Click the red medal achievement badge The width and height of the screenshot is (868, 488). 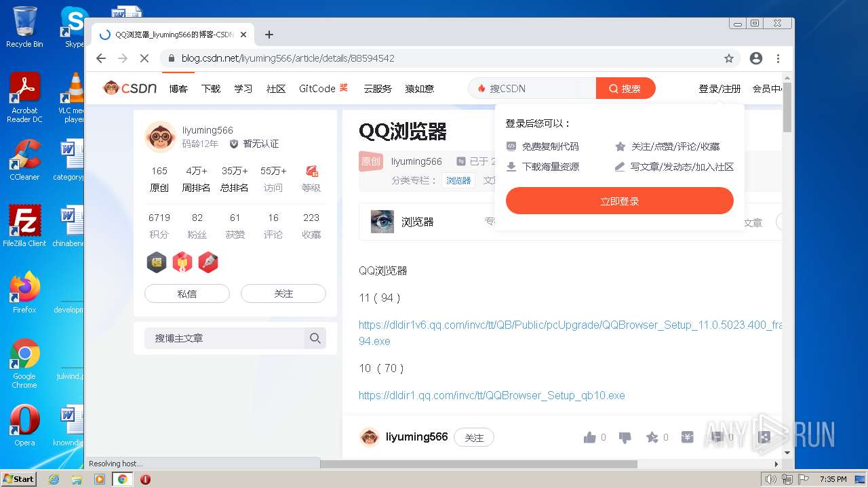click(x=182, y=262)
